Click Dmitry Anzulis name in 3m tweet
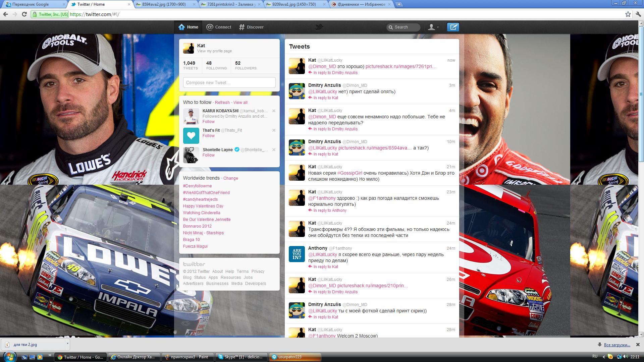 coord(324,85)
